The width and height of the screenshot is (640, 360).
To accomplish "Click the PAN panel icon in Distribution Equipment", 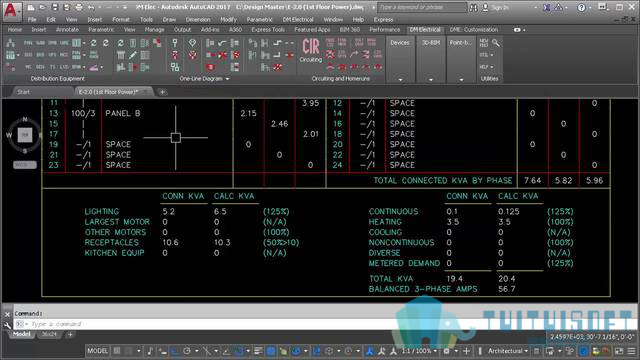I will point(28,43).
